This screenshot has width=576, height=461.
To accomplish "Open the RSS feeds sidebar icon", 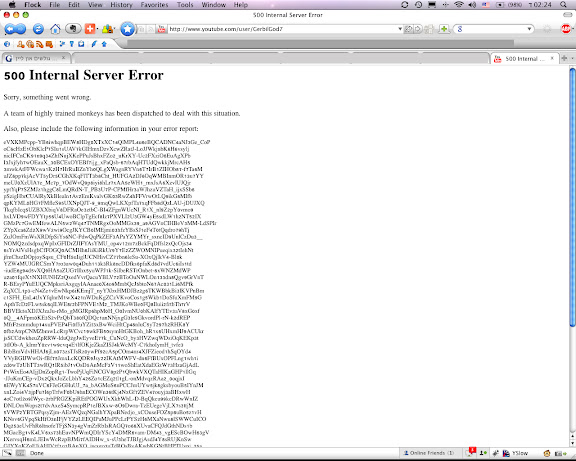I will (39, 44).
